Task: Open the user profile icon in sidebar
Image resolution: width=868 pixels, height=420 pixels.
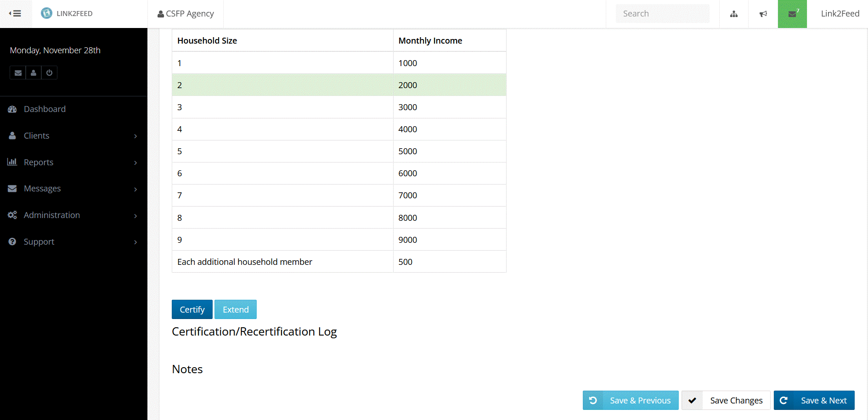Action: [33, 73]
